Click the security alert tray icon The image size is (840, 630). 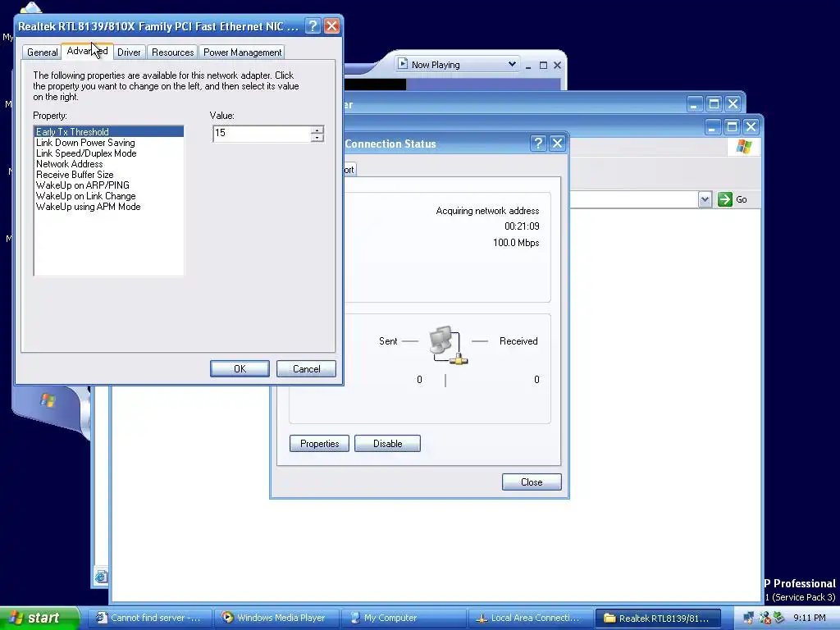[x=765, y=619]
